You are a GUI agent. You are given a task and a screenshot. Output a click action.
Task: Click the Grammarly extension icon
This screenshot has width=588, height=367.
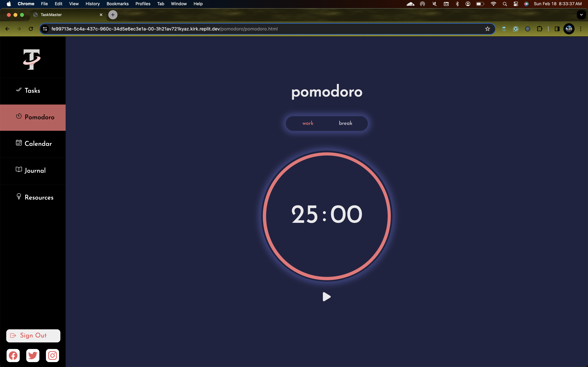coord(516,29)
